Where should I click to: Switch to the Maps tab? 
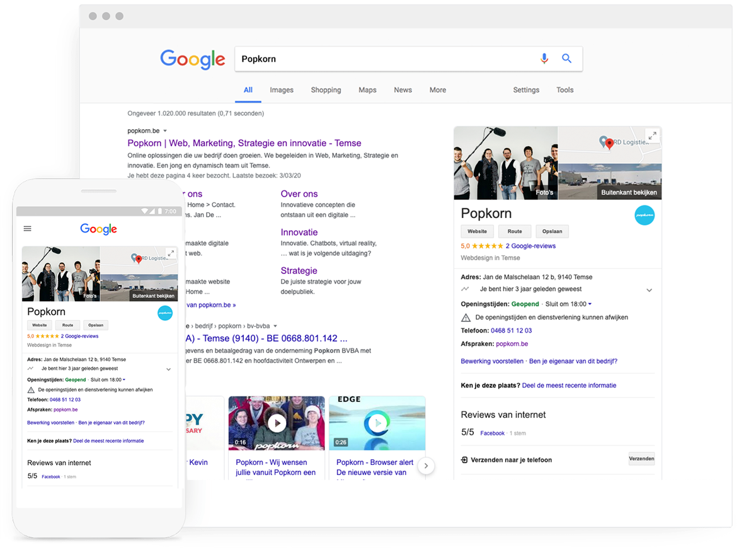367,90
